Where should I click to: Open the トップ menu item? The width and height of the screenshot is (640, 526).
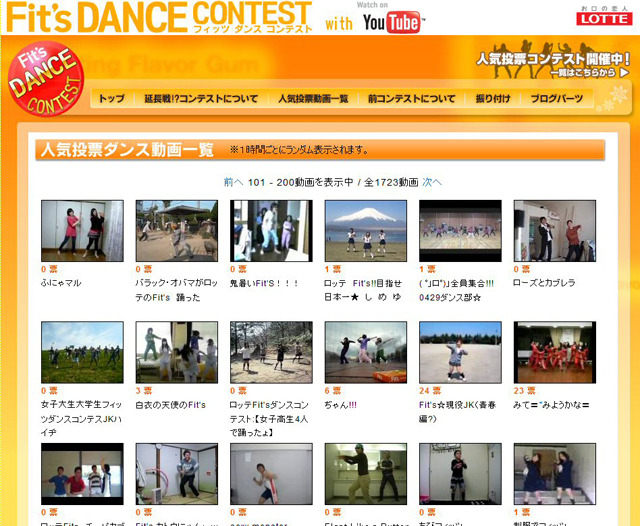pos(111,98)
